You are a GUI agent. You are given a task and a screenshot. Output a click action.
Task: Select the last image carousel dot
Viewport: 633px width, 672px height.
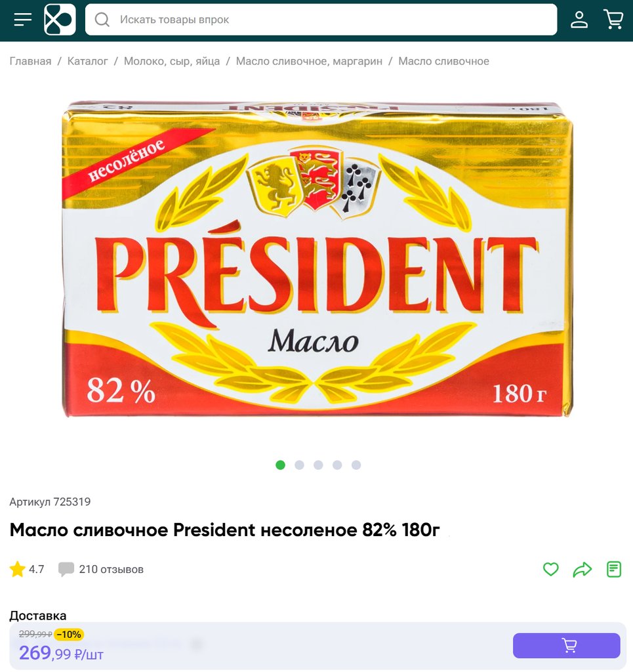point(356,465)
